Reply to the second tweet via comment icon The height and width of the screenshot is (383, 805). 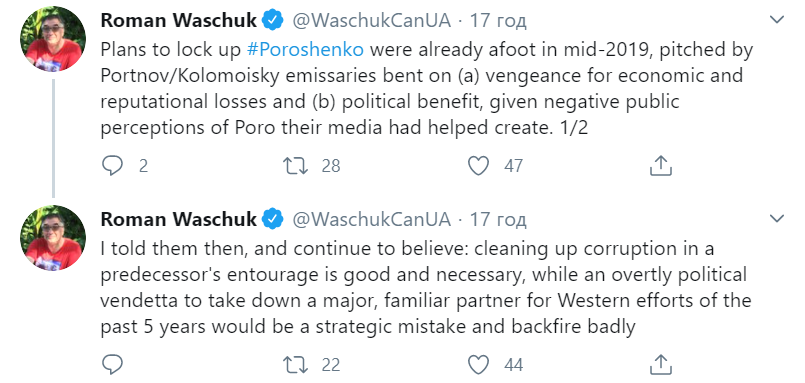pos(112,365)
